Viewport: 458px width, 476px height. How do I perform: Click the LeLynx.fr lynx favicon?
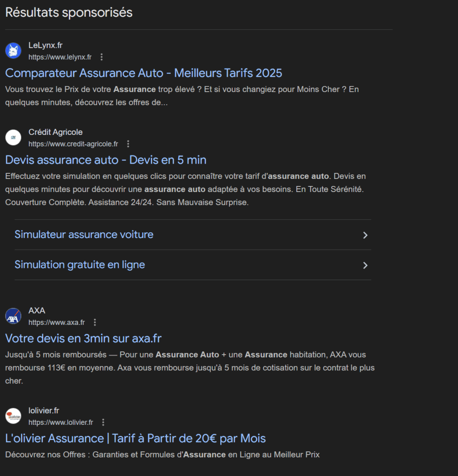pos(13,50)
